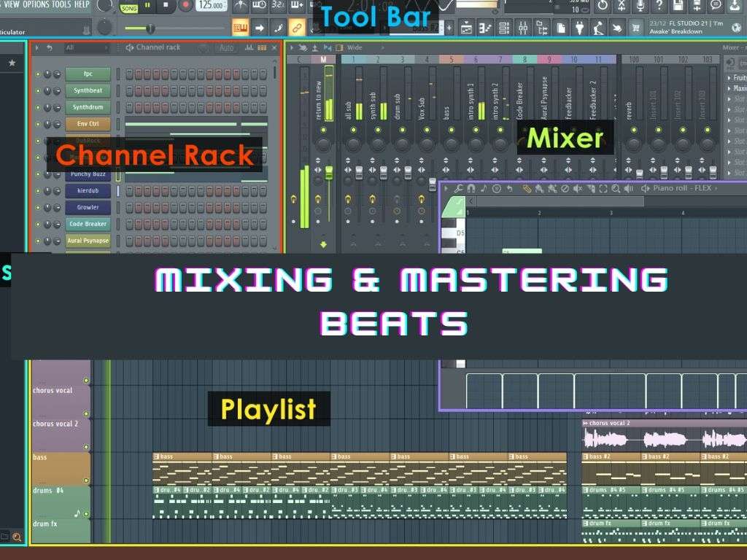747x560 pixels.
Task: Open the Browser view icon
Action: (x=542, y=29)
